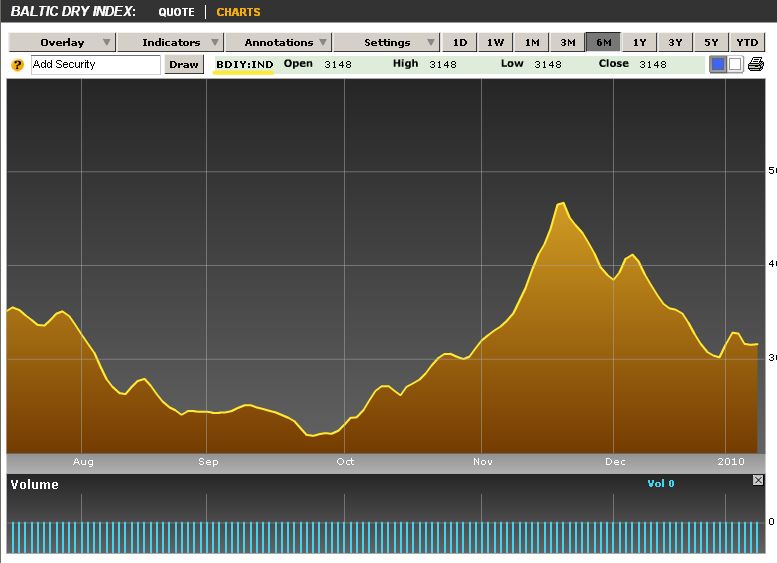The image size is (777, 563).
Task: Open the Annotations dropdown
Action: point(279,42)
